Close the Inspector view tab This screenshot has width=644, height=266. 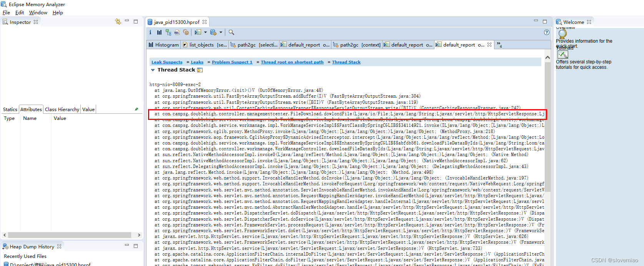36,22
